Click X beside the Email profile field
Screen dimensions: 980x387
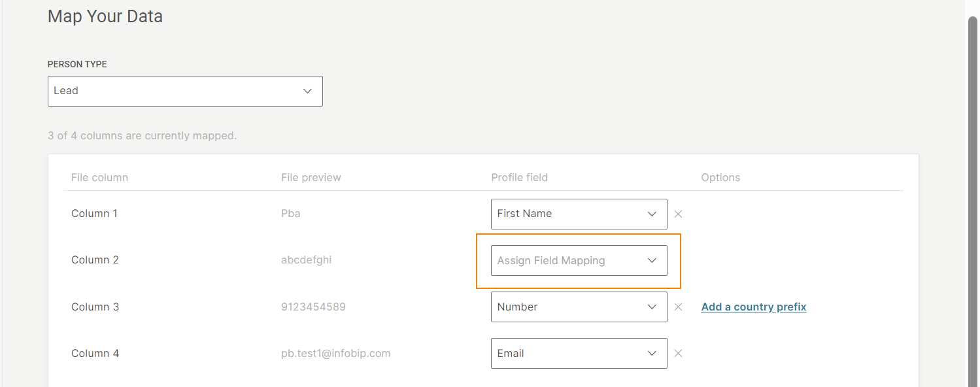(678, 354)
